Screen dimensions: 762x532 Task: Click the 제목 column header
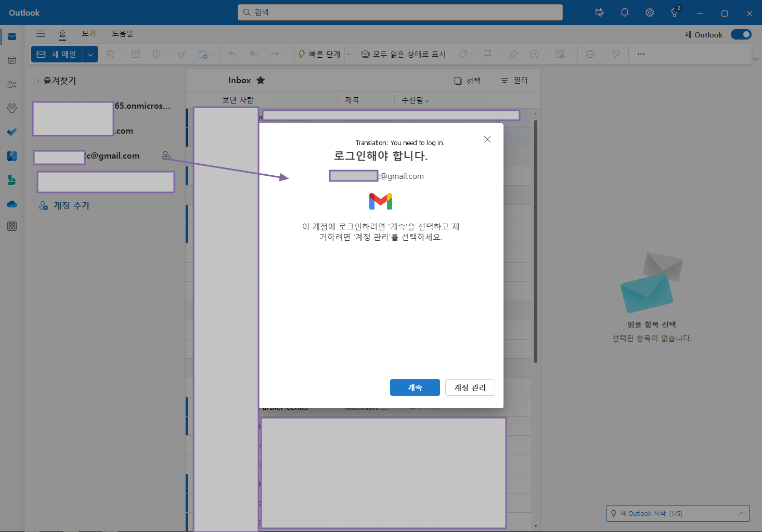pos(352,100)
